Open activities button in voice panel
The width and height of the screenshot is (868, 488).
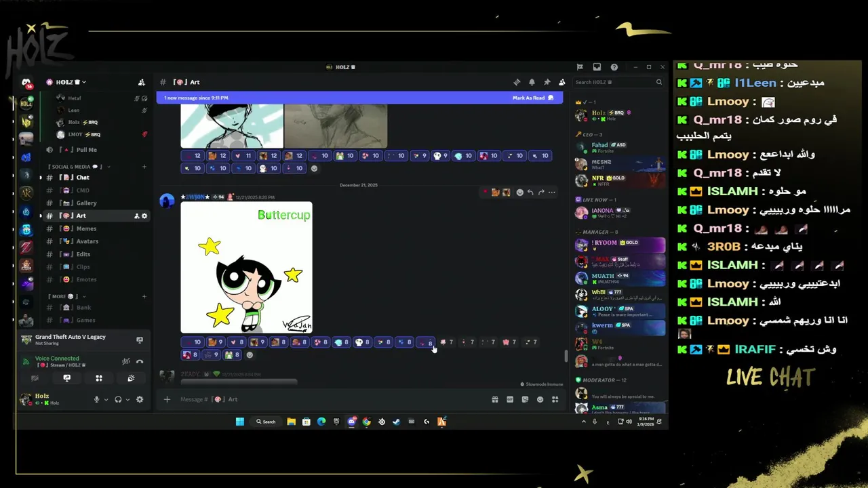click(x=99, y=378)
